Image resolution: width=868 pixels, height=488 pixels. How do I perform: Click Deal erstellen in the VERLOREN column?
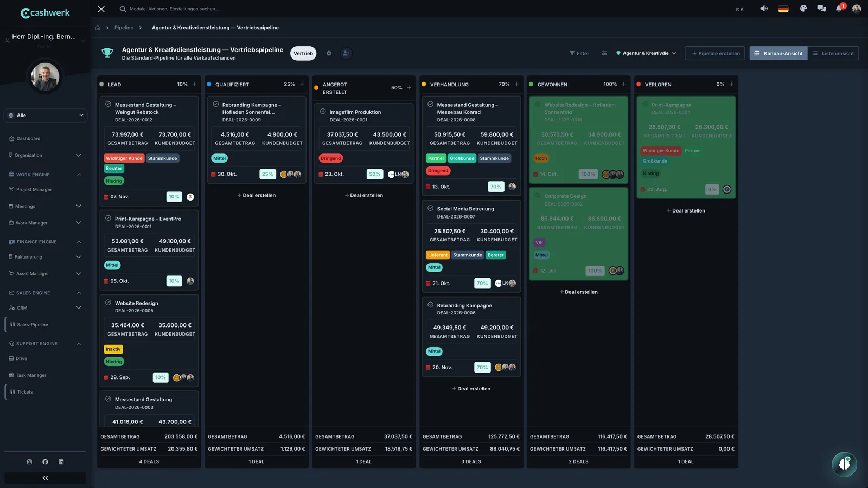point(686,210)
